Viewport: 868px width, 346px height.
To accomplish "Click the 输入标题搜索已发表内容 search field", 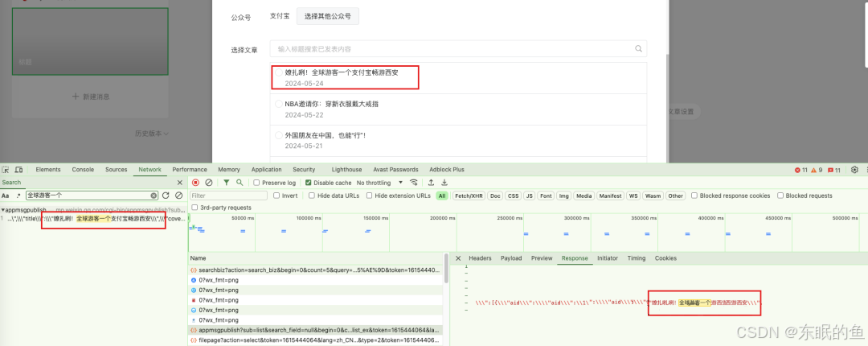I will click(458, 49).
